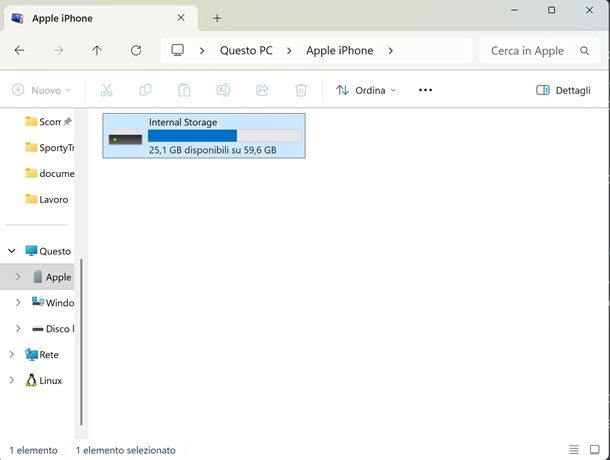Screen dimensions: 610x460
Task: Expand the Disco tree node
Action: coord(18,328)
